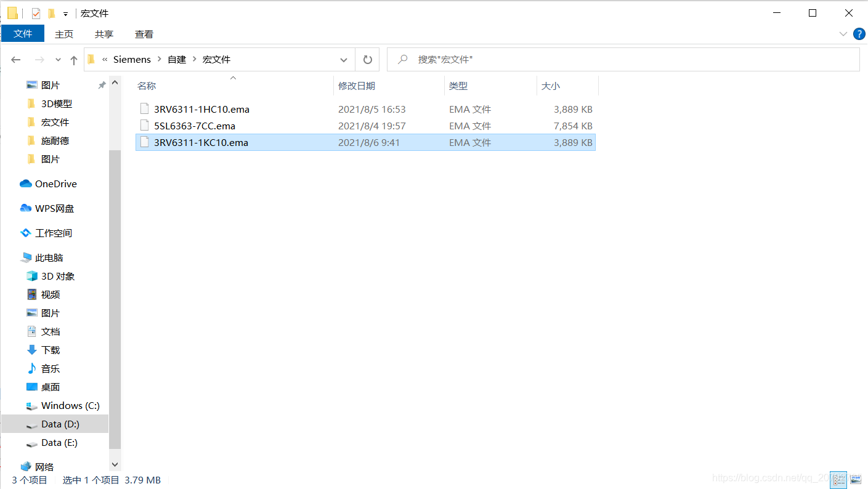Click the Back navigation arrow
The width and height of the screenshot is (868, 489).
pyautogui.click(x=16, y=60)
